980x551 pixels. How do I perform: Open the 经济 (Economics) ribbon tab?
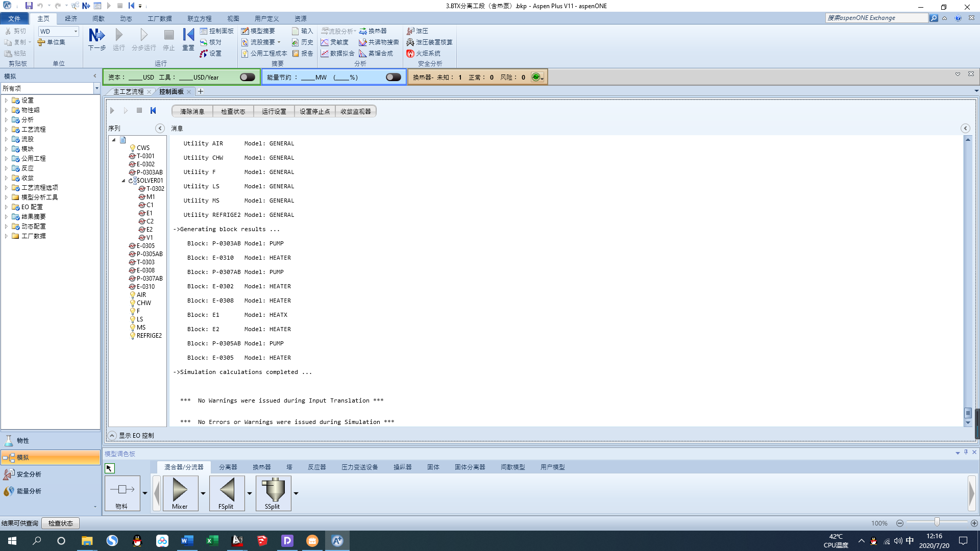coord(71,18)
